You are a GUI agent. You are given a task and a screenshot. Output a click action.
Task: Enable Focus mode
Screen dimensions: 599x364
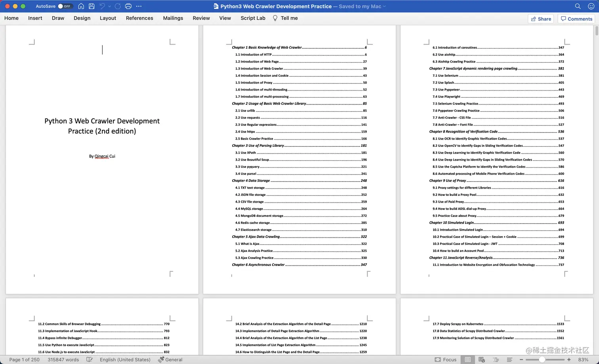[x=446, y=360]
